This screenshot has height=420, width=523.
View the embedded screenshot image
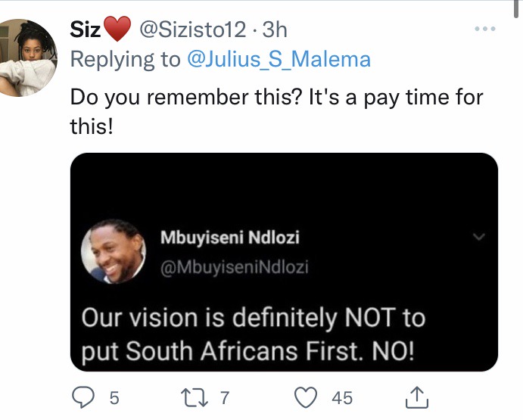point(284,262)
